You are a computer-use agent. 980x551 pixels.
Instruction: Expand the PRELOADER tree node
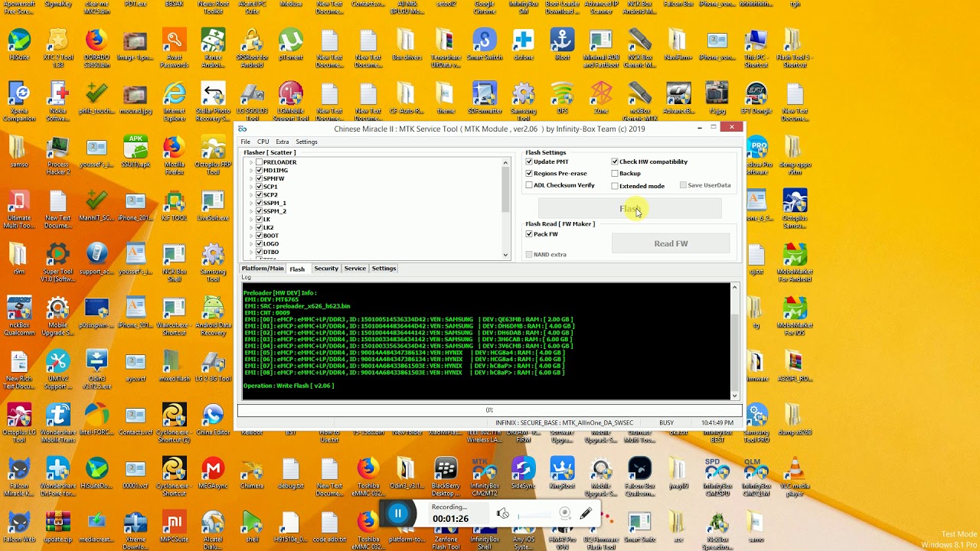click(251, 162)
